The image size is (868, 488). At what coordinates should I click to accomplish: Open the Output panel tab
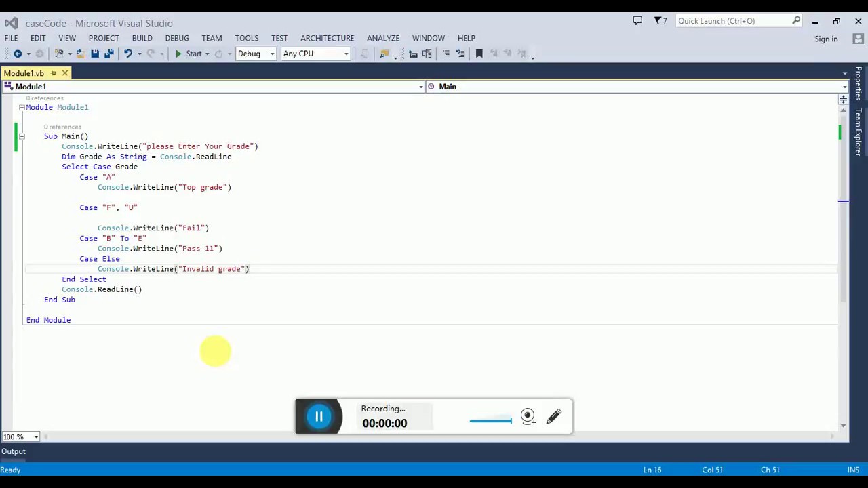pos(13,451)
